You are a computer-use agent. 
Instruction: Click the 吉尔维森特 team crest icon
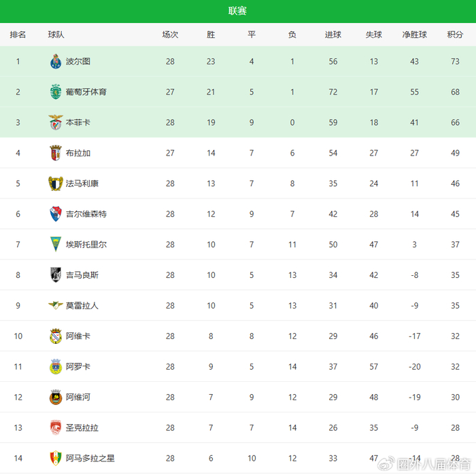56,214
